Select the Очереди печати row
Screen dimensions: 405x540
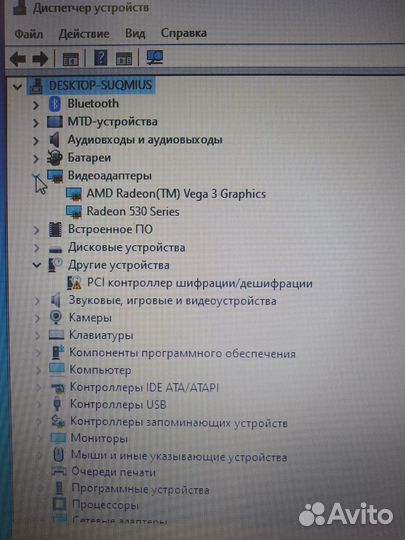pos(113,472)
